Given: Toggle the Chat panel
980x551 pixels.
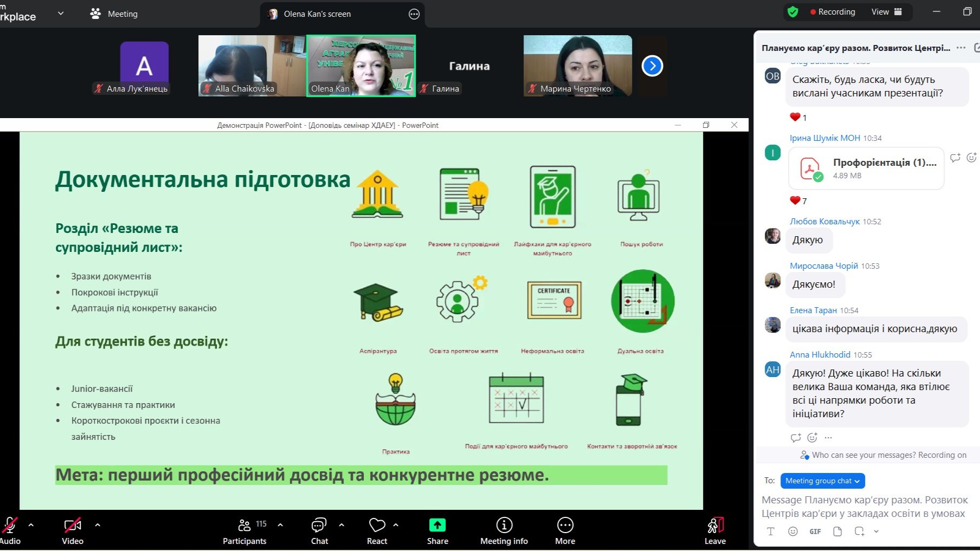Looking at the screenshot, I should click(x=319, y=530).
